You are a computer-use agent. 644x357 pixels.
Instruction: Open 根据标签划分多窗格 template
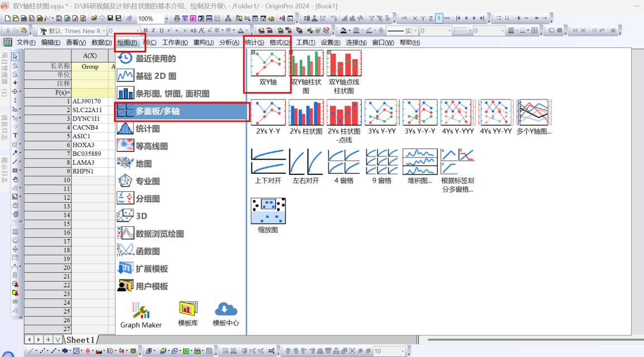point(457,170)
